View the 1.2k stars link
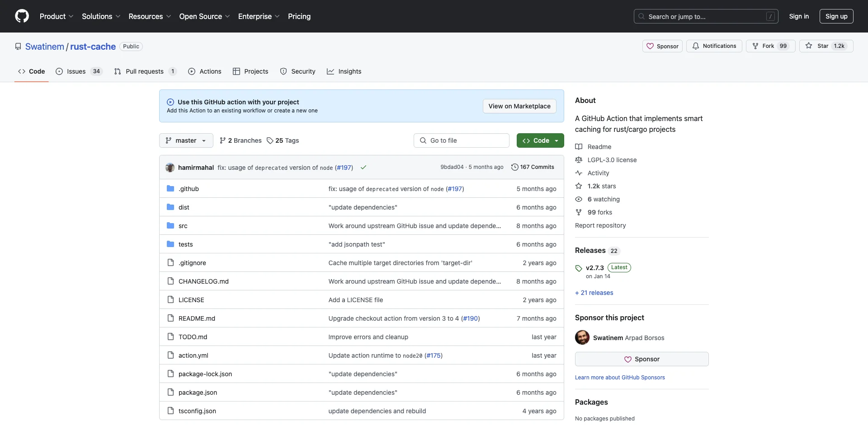 coord(595,186)
